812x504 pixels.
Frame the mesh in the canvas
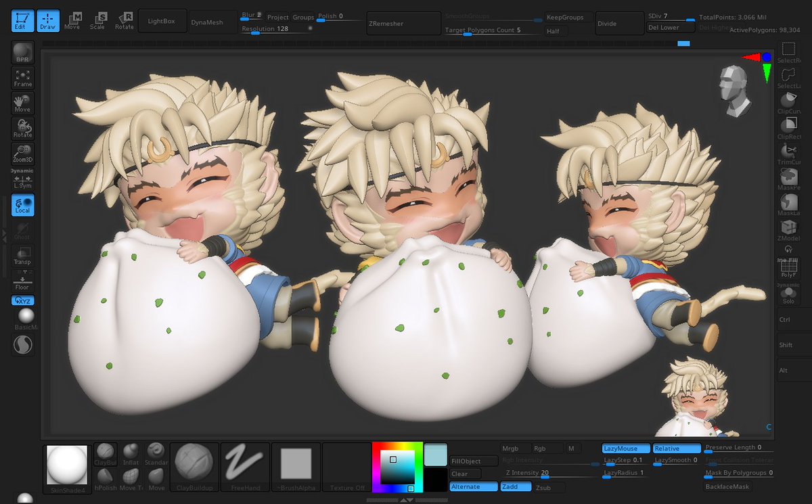[23, 78]
